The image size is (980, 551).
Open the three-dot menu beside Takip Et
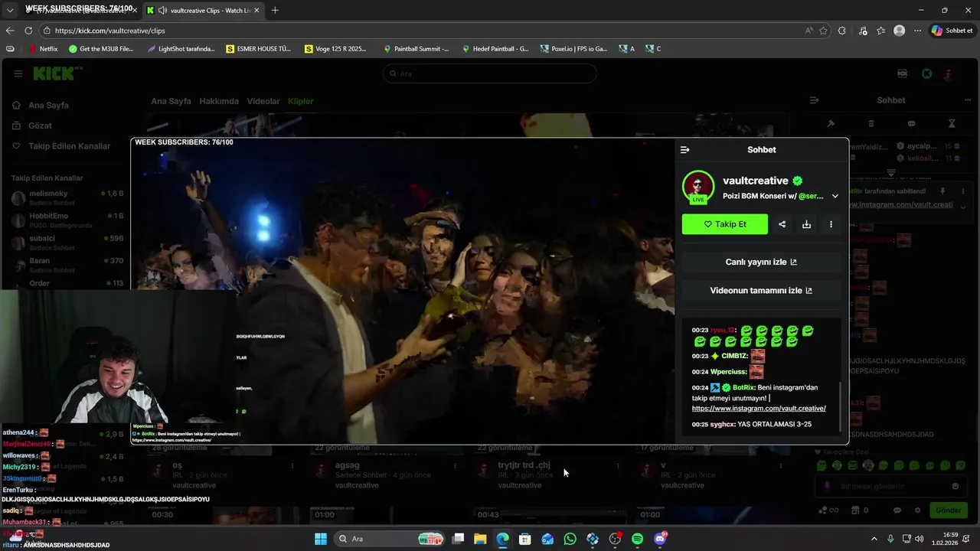point(831,224)
